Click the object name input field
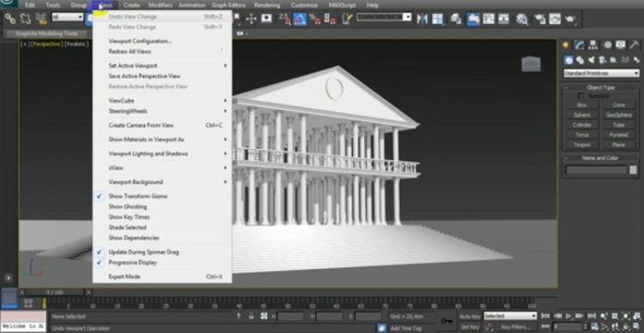Viewport: 644px width, 333px height. [x=596, y=170]
